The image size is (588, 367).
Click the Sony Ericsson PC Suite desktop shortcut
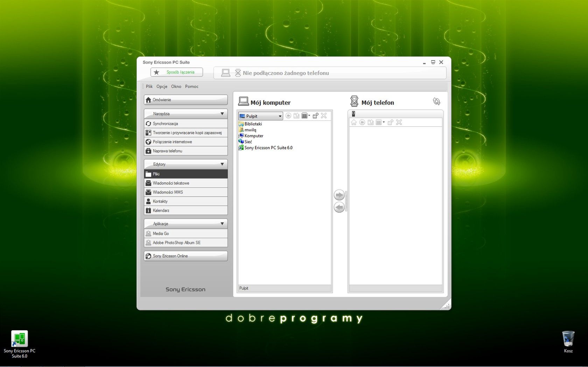19,345
